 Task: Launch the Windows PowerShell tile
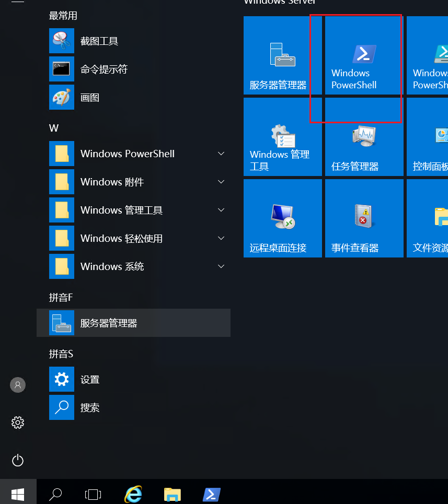pyautogui.click(x=364, y=55)
